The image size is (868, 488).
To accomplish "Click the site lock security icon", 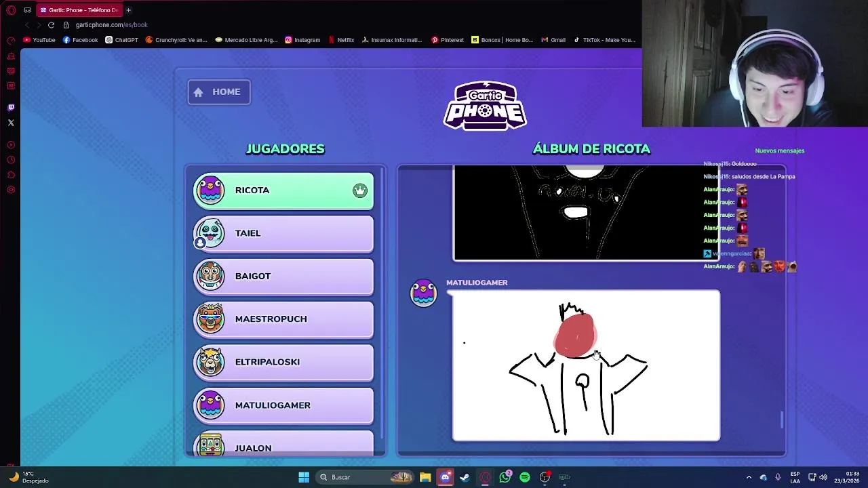I will [66, 25].
